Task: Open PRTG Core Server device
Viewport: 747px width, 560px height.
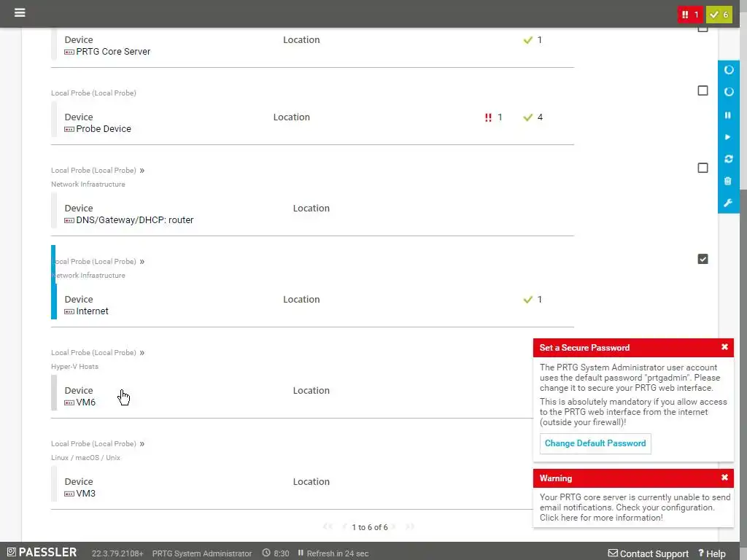Action: 113,52
